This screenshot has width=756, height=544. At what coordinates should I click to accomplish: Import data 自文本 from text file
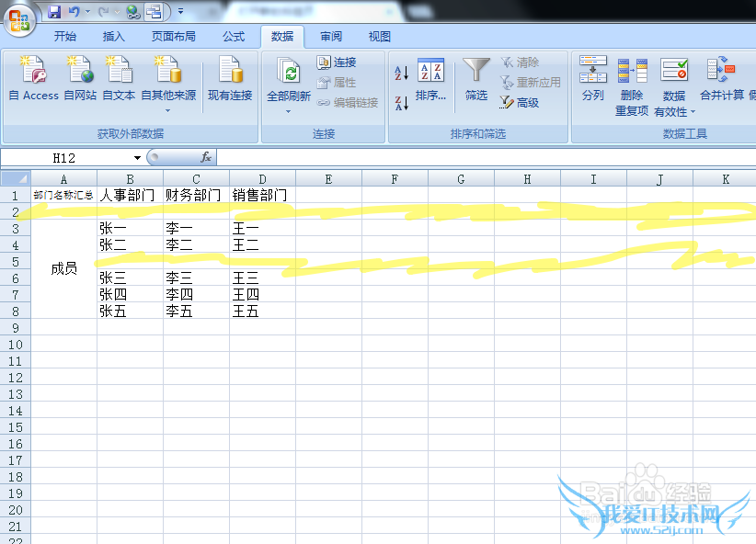[119, 78]
